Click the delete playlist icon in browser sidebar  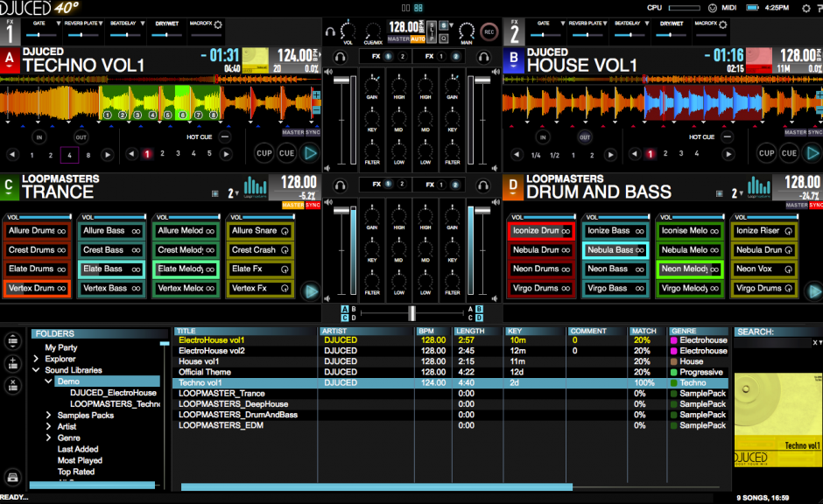coord(12,383)
